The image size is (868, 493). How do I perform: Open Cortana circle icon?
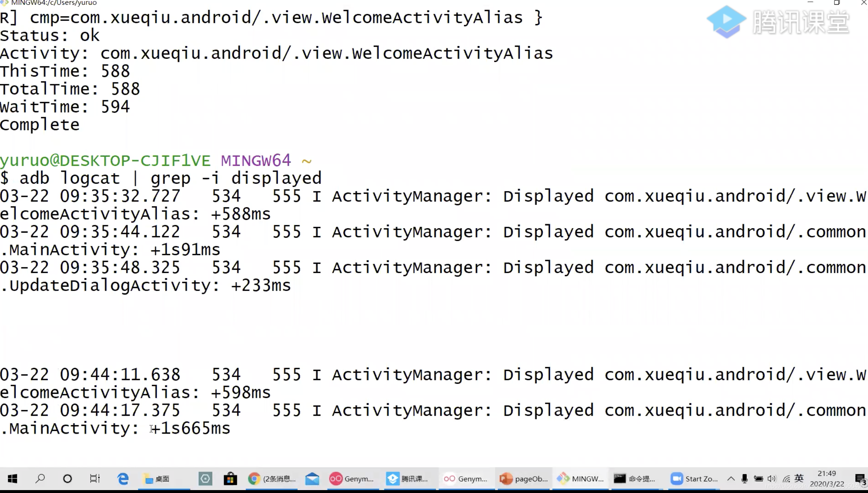(x=68, y=479)
